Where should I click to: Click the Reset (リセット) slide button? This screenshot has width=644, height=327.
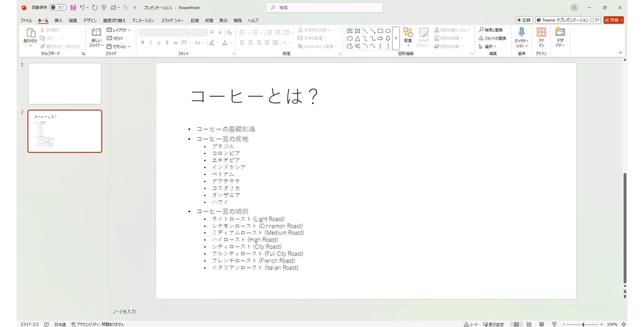(115, 38)
